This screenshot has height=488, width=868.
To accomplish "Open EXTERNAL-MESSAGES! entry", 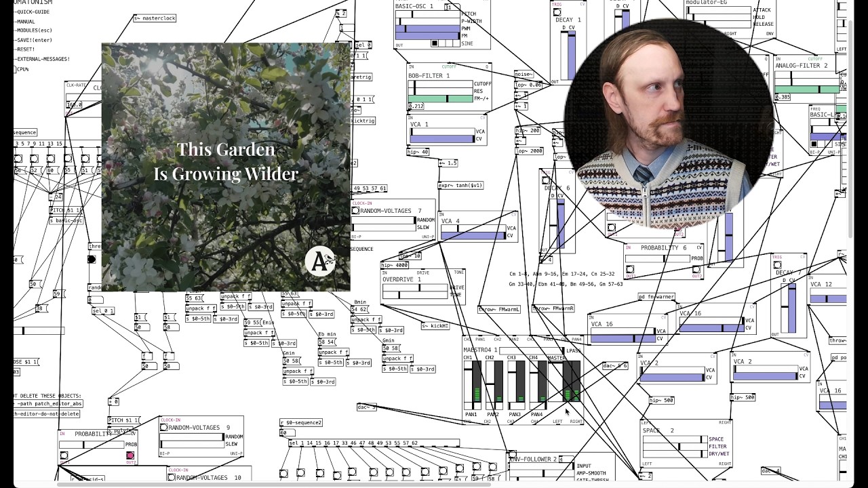I will coord(43,59).
